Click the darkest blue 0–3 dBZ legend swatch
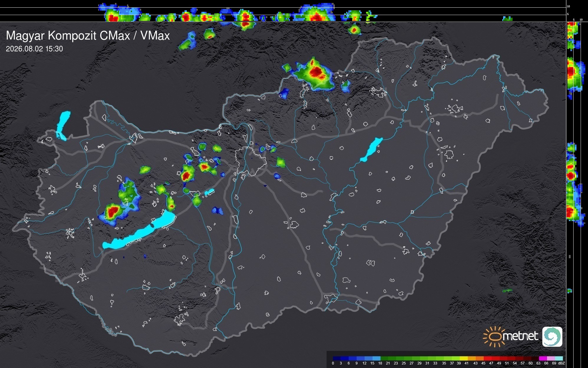The width and height of the screenshot is (588, 368). (337, 358)
